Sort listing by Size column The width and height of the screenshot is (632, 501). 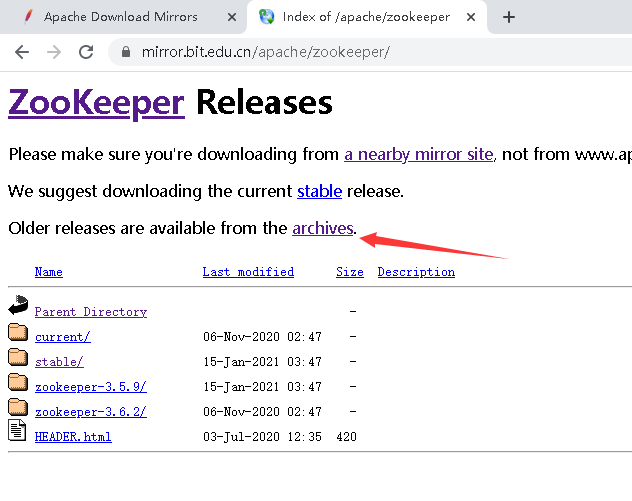(350, 272)
